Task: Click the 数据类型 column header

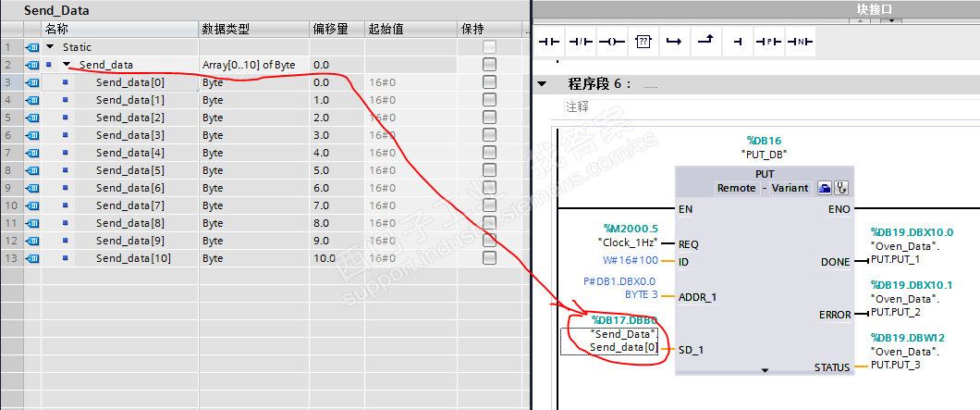Action: pyautogui.click(x=253, y=29)
